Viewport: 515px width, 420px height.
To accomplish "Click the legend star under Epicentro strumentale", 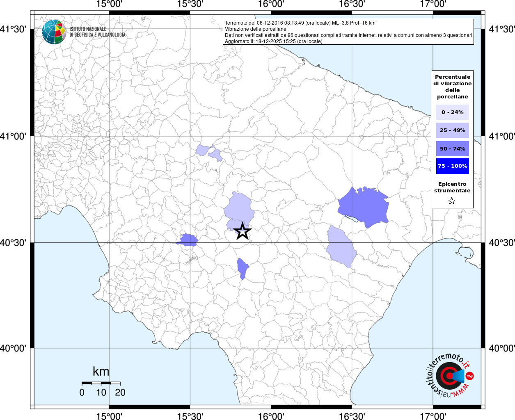I will pyautogui.click(x=452, y=201).
